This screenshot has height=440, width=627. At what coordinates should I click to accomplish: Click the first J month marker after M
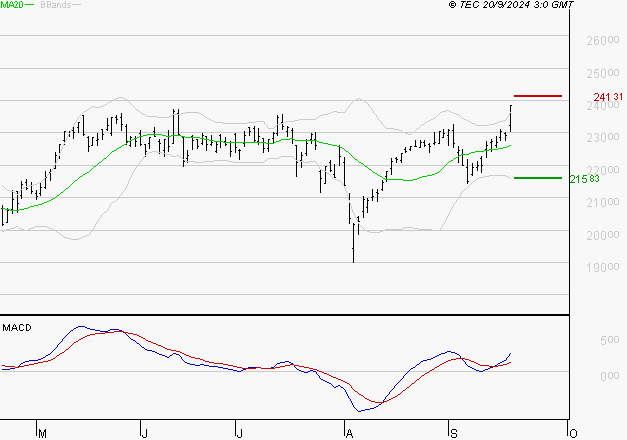click(x=145, y=434)
